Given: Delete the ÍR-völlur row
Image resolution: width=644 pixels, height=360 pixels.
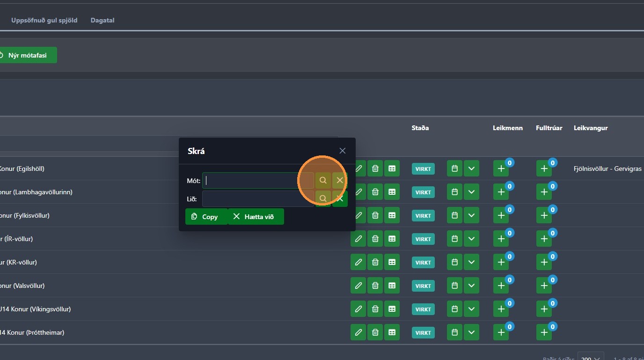Looking at the screenshot, I should pyautogui.click(x=375, y=239).
